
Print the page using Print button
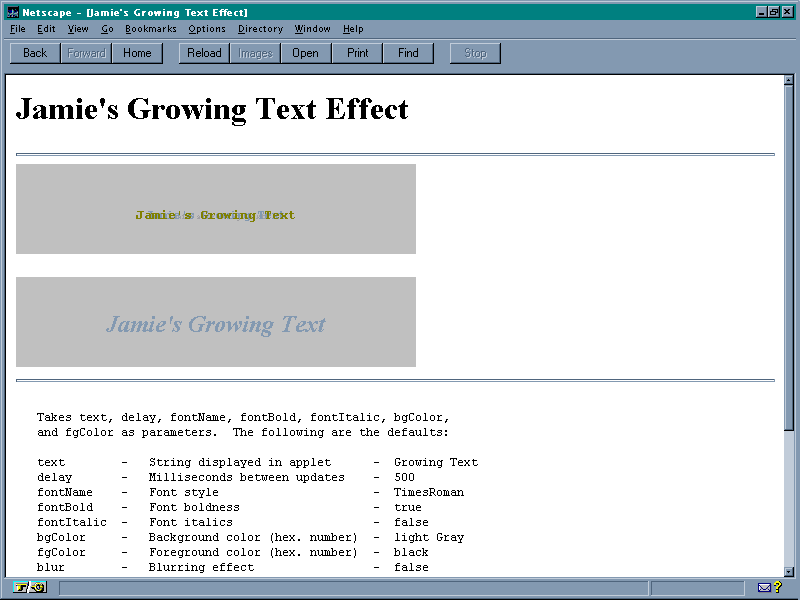click(357, 53)
